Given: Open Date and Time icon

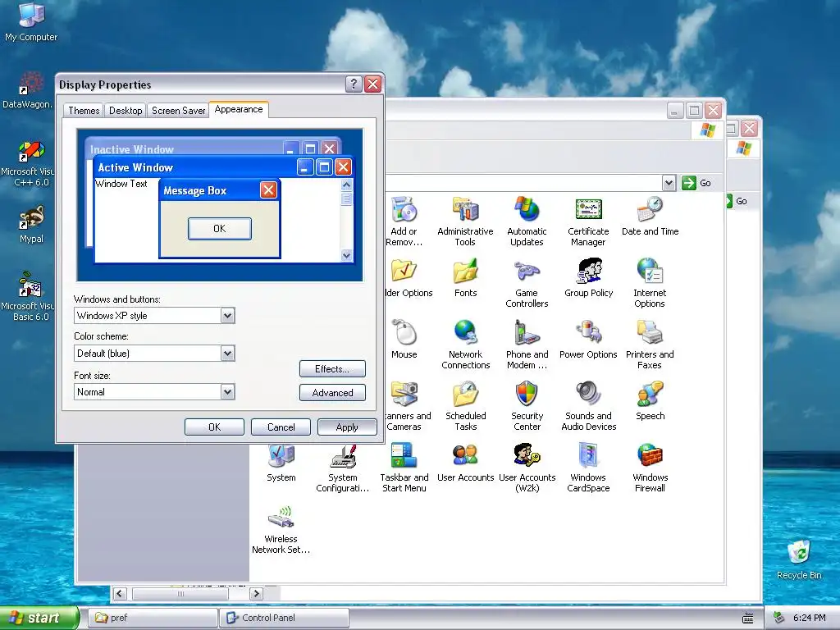Looking at the screenshot, I should click(x=650, y=209).
